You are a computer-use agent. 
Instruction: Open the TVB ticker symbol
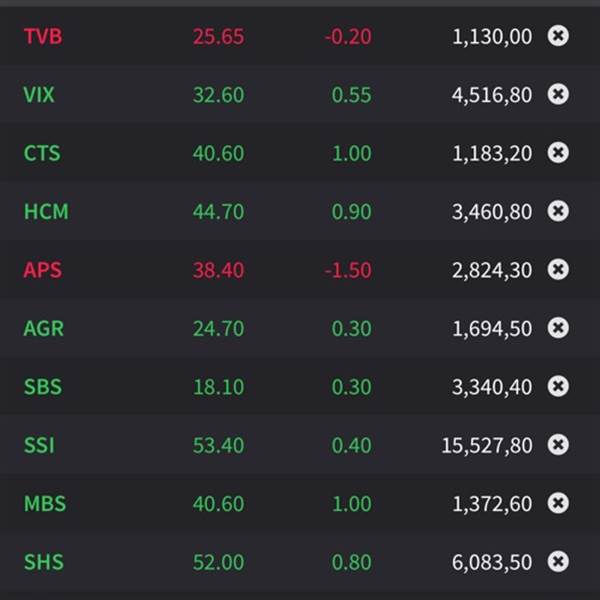43,37
